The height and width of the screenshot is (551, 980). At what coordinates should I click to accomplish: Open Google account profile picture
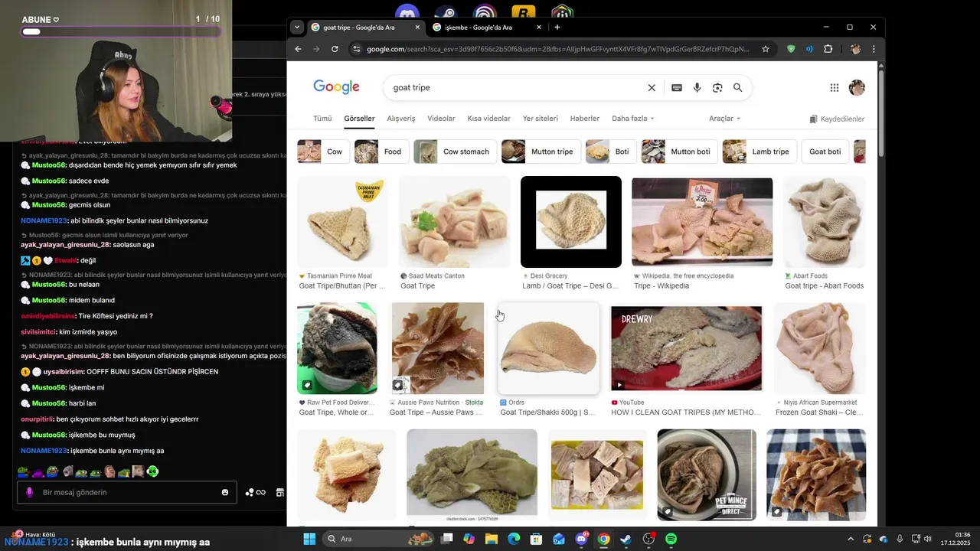point(857,88)
